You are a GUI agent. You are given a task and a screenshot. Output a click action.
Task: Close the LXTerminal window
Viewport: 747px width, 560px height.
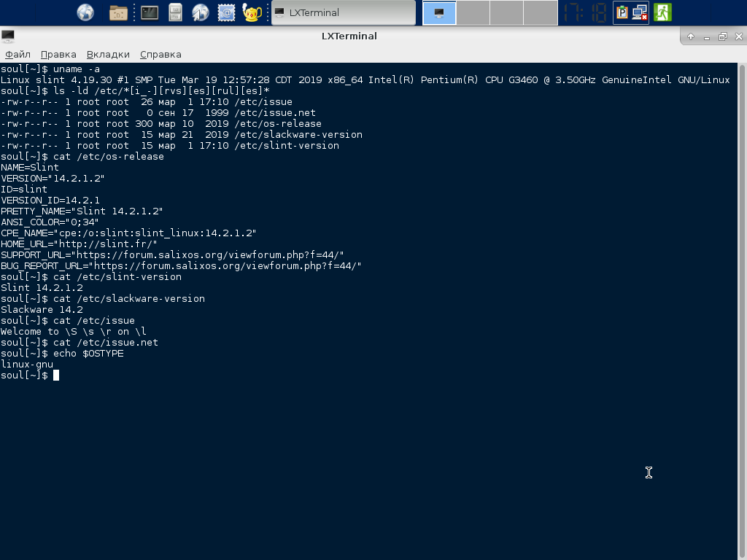(x=739, y=36)
